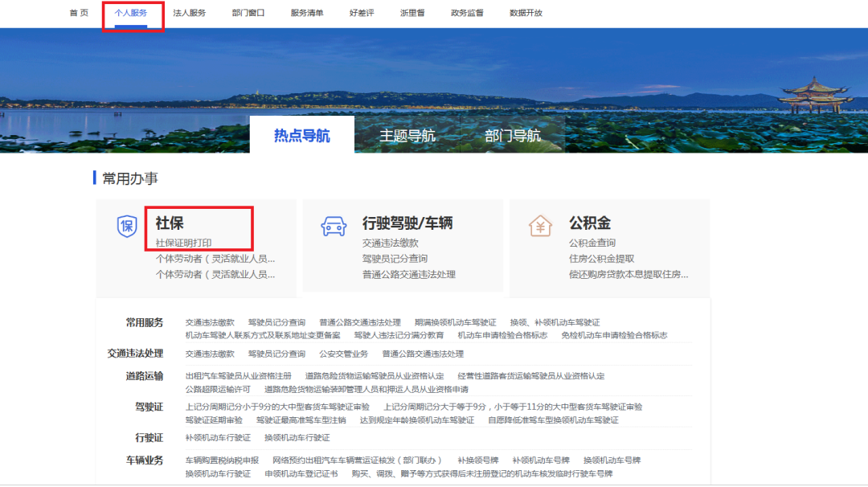This screenshot has width=868, height=487.
Task: Click the car icon beside 行驶驾驶/车辆
Action: click(334, 227)
